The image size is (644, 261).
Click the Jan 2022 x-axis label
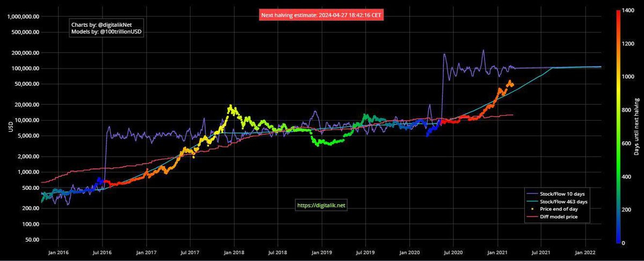pyautogui.click(x=585, y=251)
